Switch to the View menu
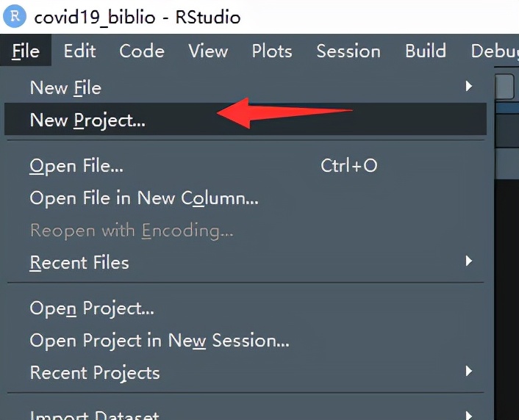Image resolution: width=519 pixels, height=420 pixels. [x=208, y=51]
